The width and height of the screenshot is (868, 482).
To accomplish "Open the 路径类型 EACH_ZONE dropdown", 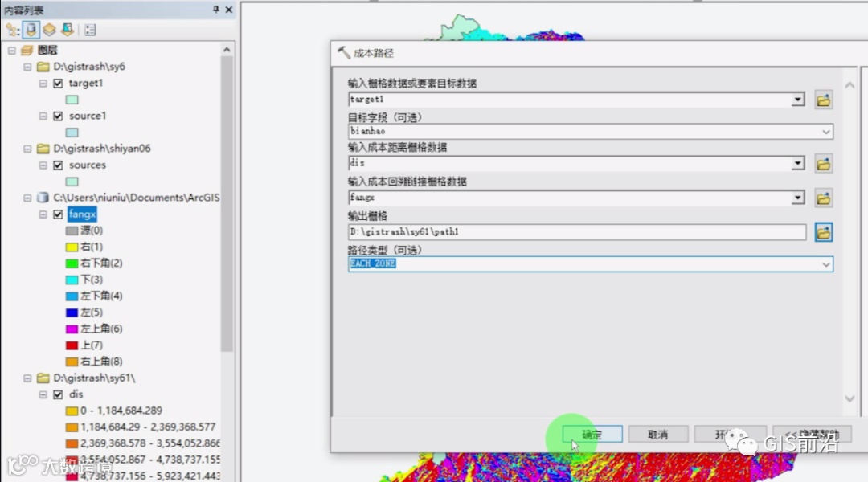I will click(x=825, y=264).
